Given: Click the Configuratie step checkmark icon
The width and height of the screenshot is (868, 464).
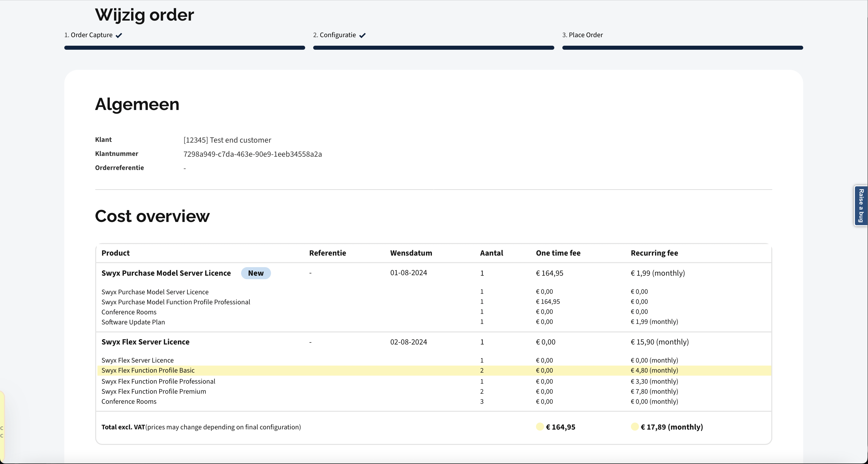Looking at the screenshot, I should (362, 35).
